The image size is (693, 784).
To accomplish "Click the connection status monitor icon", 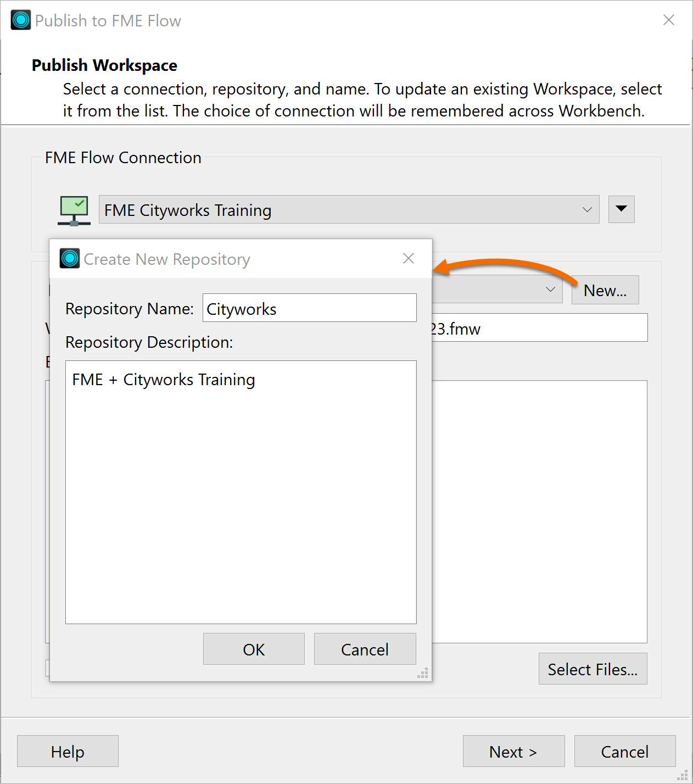I will pos(73,210).
